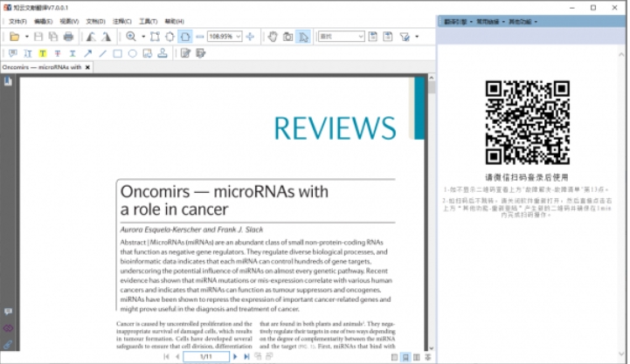Open a file with the folder icon
Viewport: 630px width, 364px height.
coord(15,37)
